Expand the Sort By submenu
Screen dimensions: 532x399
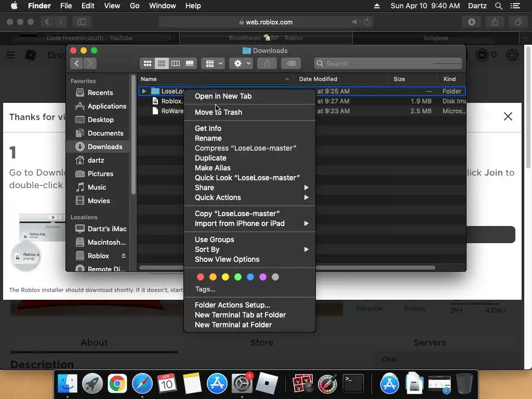pyautogui.click(x=250, y=249)
